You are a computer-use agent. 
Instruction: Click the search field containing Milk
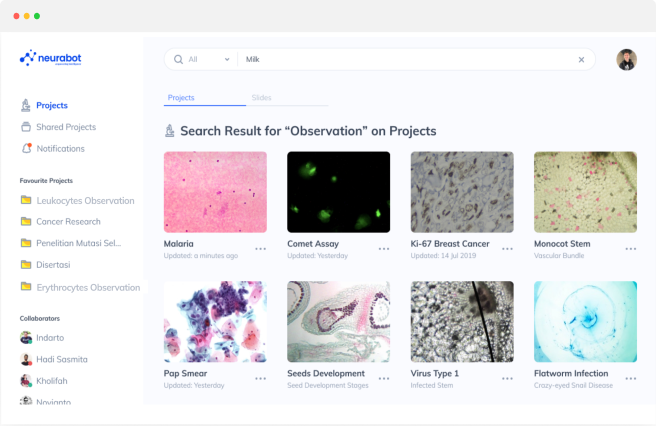point(406,59)
